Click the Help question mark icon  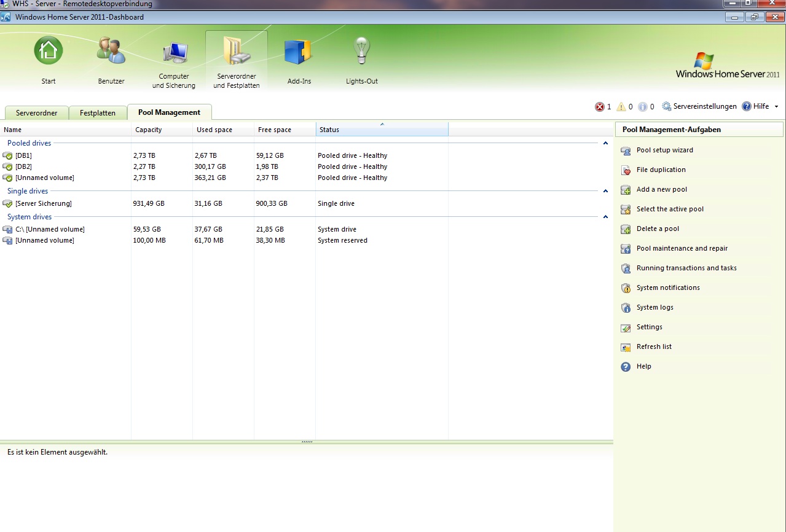[x=626, y=367]
